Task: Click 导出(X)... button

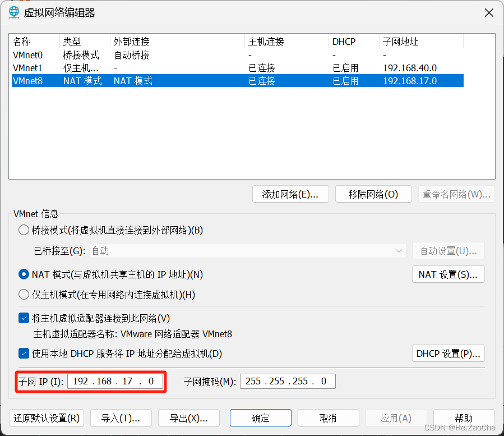Action: 189,418
